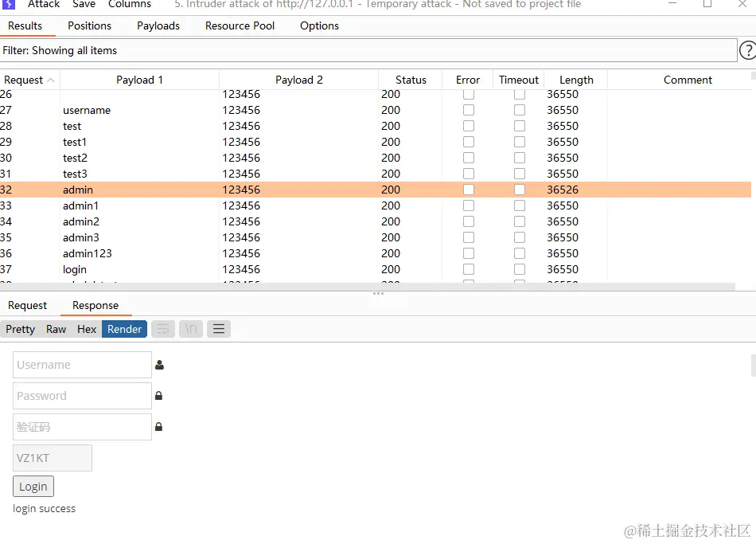756x544 pixels.
Task: Sort by Error column header
Action: pos(468,80)
